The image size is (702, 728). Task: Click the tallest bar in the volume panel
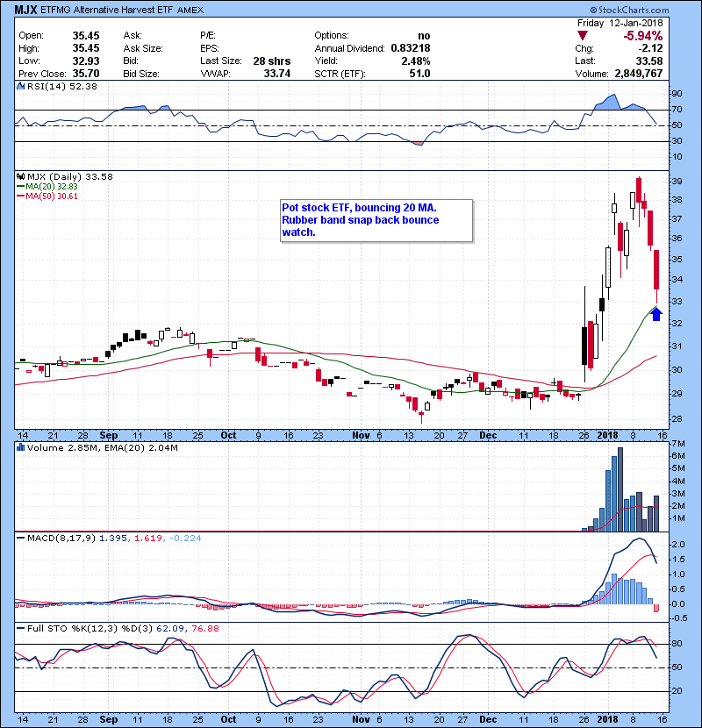pos(620,489)
